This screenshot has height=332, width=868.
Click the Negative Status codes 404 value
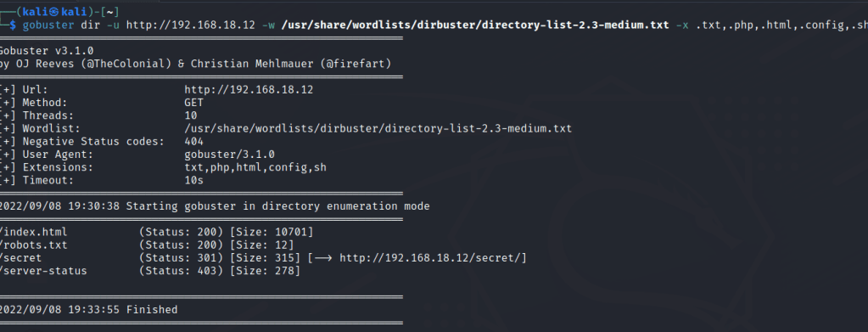(x=193, y=141)
